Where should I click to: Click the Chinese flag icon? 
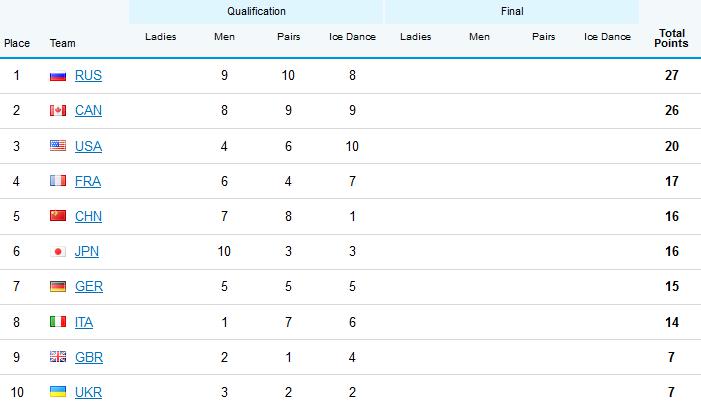pos(57,216)
